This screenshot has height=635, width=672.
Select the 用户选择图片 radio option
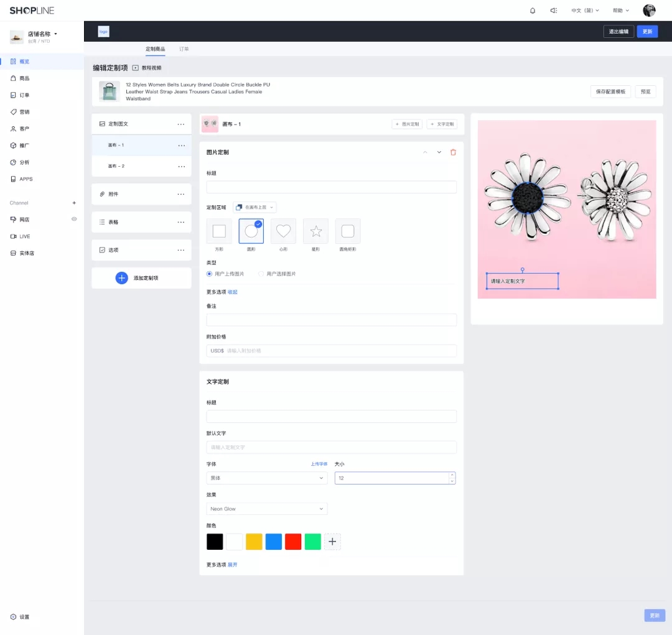pos(261,274)
